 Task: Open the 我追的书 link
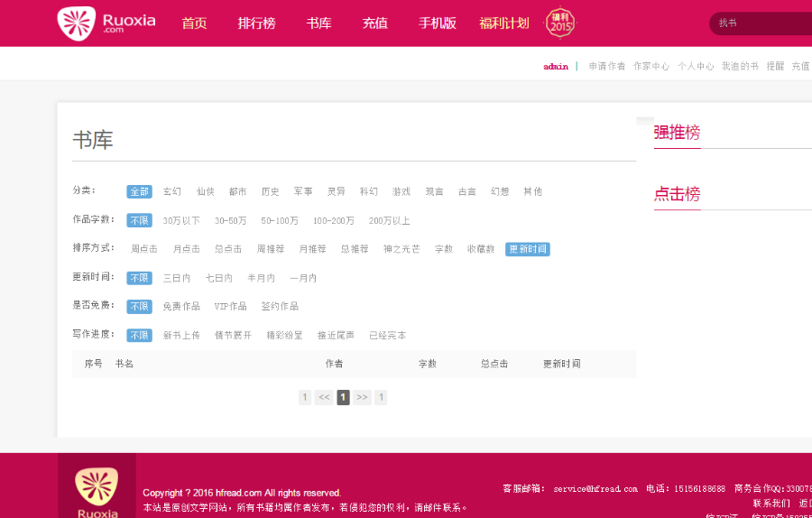[x=741, y=66]
